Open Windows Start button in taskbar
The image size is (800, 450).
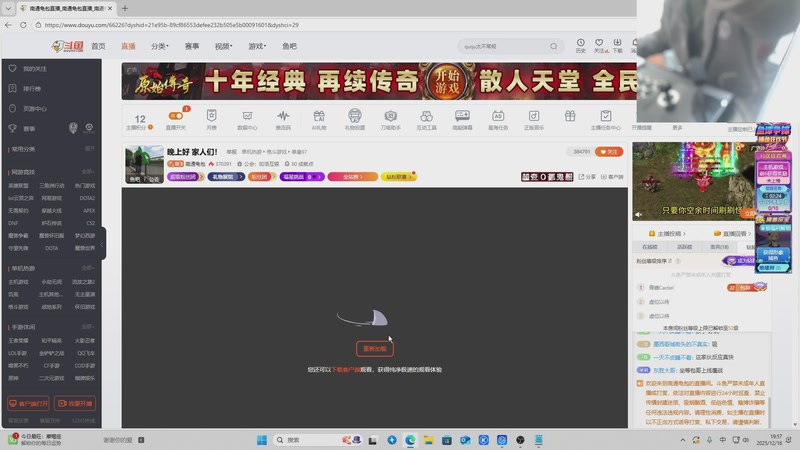262,440
